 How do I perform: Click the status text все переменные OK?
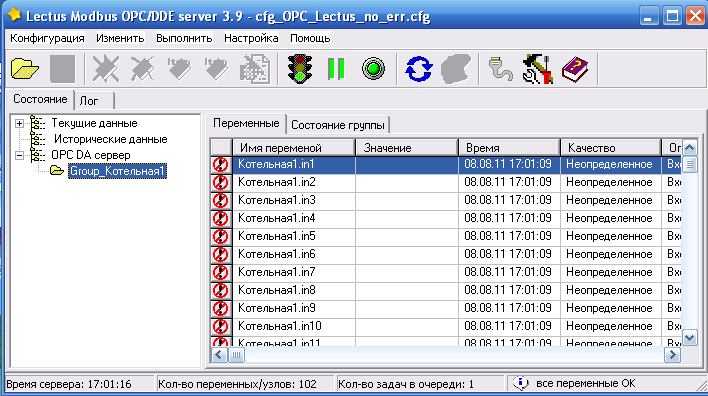585,383
